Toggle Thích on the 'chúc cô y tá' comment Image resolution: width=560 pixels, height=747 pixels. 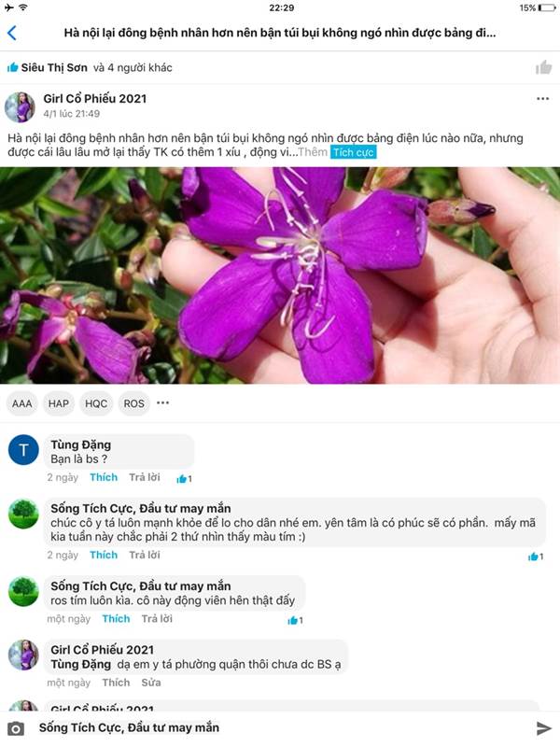104,555
